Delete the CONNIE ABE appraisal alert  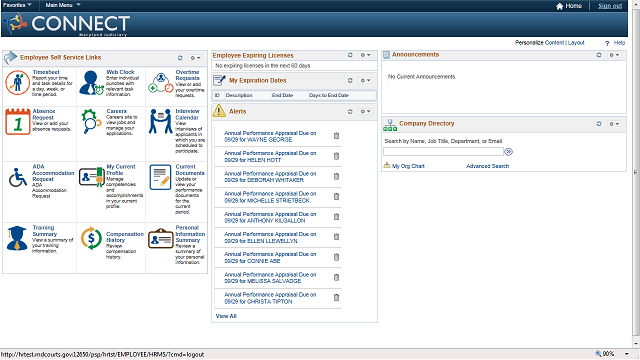(336, 257)
